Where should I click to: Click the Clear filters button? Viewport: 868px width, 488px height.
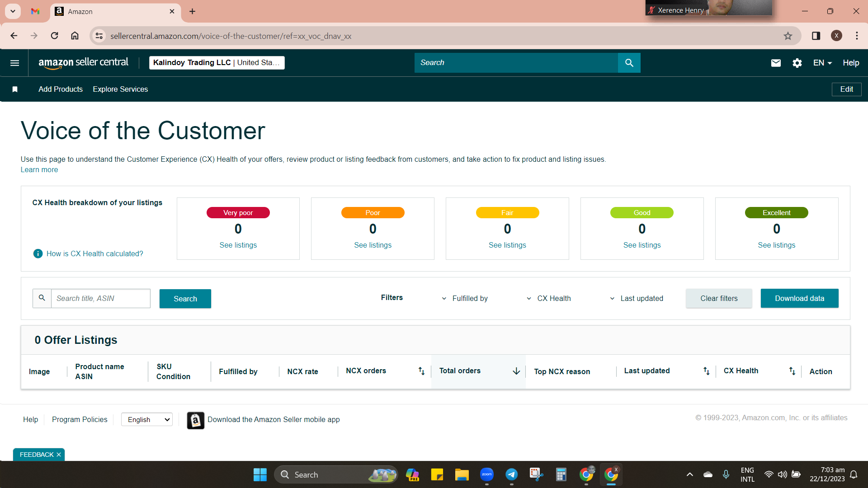click(719, 298)
